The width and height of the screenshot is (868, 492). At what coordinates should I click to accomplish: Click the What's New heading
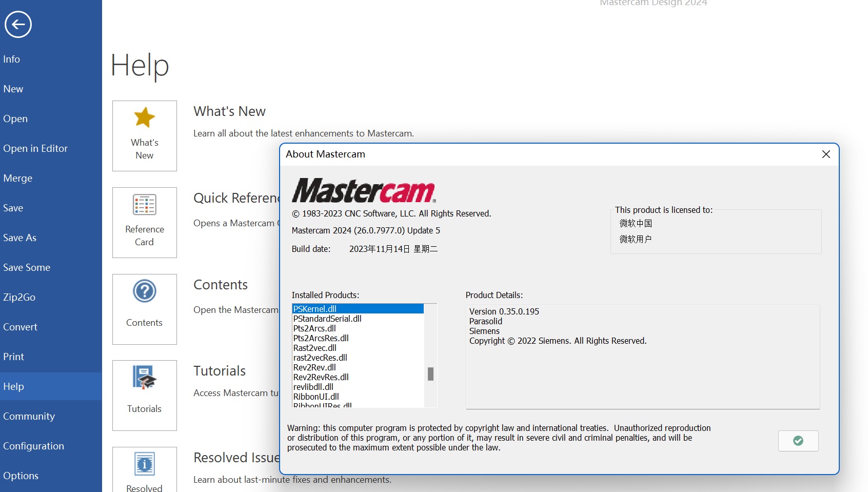pyautogui.click(x=229, y=111)
